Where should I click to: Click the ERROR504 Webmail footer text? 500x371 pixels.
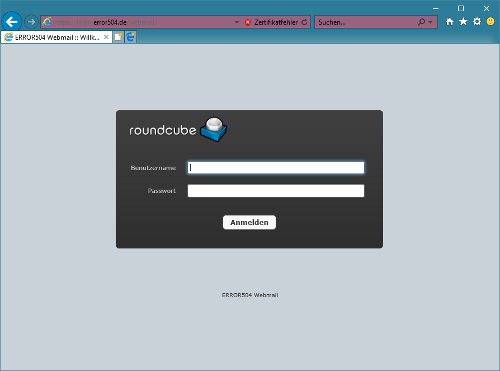coord(250,295)
